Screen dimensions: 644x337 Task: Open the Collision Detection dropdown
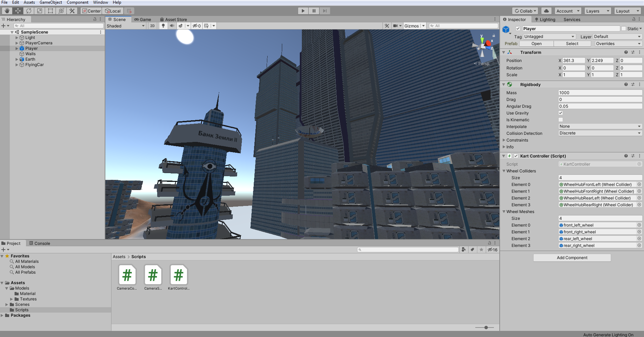(600, 133)
